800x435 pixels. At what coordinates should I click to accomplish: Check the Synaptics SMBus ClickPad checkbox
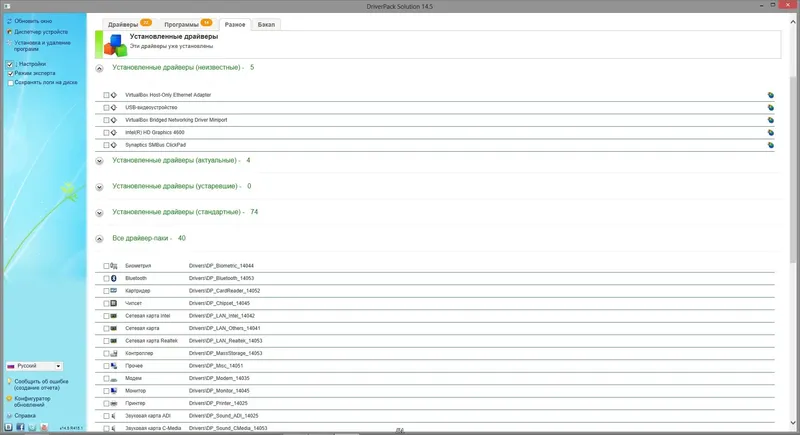(106, 145)
